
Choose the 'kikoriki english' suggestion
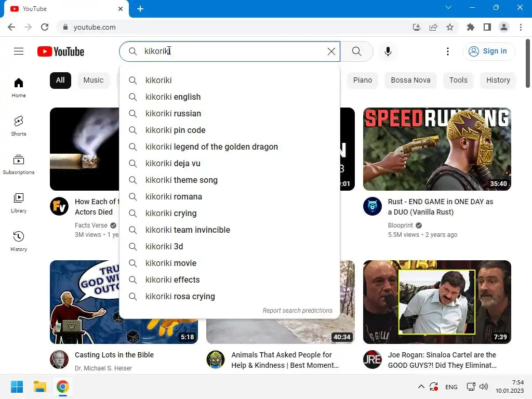(230, 97)
